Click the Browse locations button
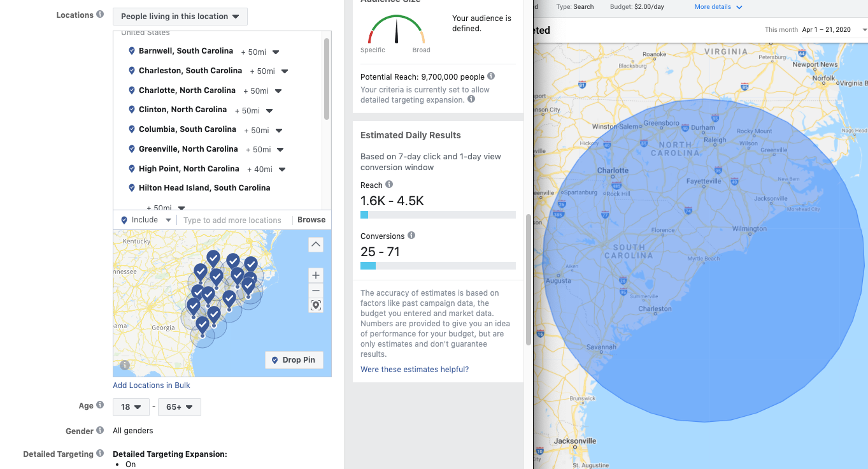The height and width of the screenshot is (469, 868). click(x=311, y=220)
